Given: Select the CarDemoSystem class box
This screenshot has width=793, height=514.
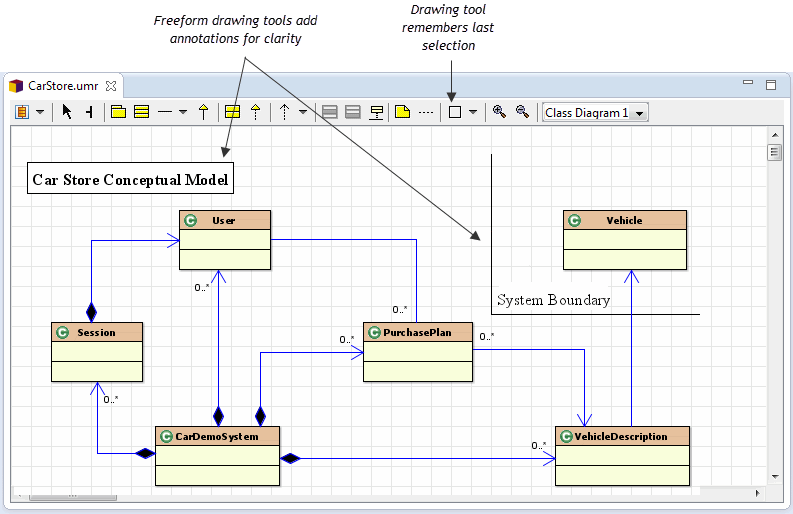Looking at the screenshot, I should coord(217,455).
